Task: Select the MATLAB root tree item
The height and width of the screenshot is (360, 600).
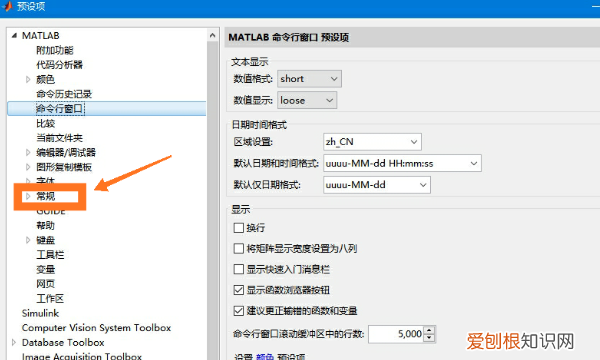Action: pyautogui.click(x=41, y=36)
